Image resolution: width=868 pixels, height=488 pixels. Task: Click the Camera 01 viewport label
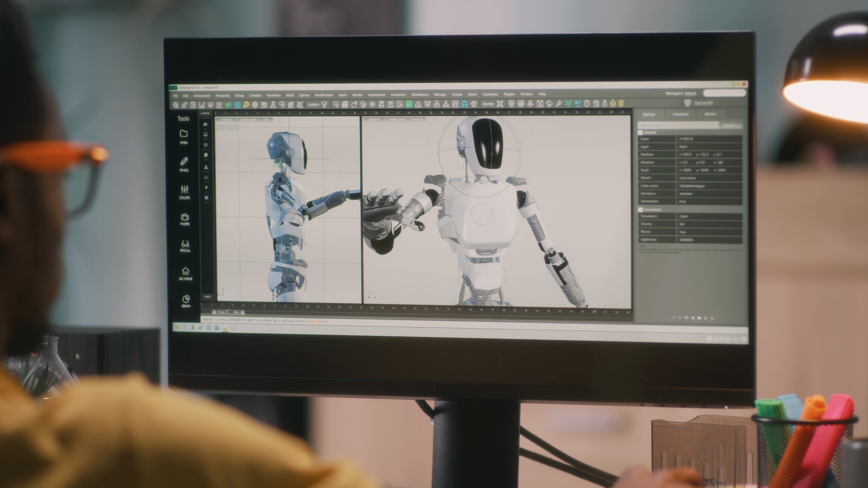(416, 119)
